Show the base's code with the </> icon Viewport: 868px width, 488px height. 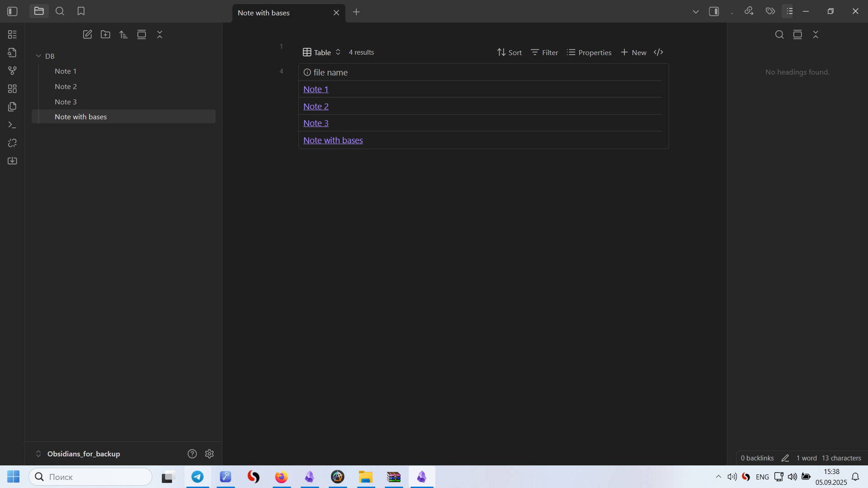tap(658, 52)
